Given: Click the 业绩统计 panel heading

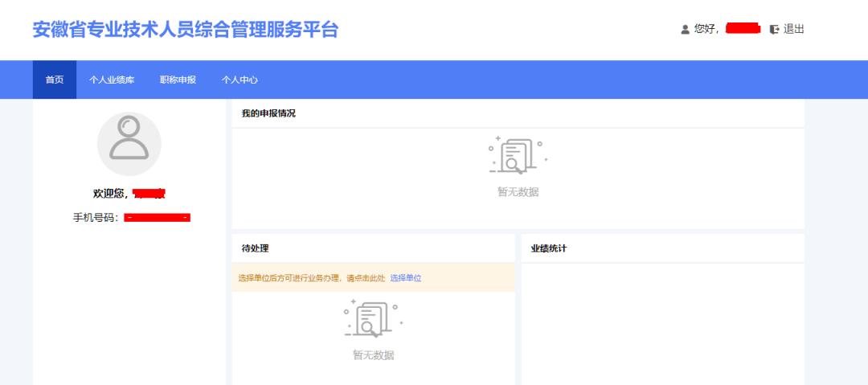Looking at the screenshot, I should [549, 248].
